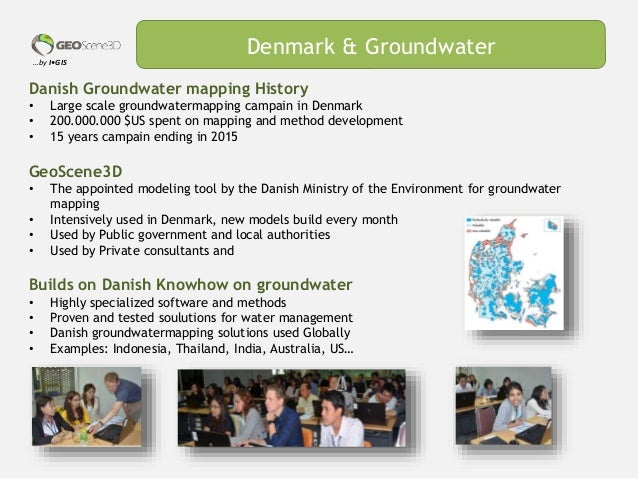
Task: Click the '200.000.000 $US spent' bullet
Action: tap(226, 121)
